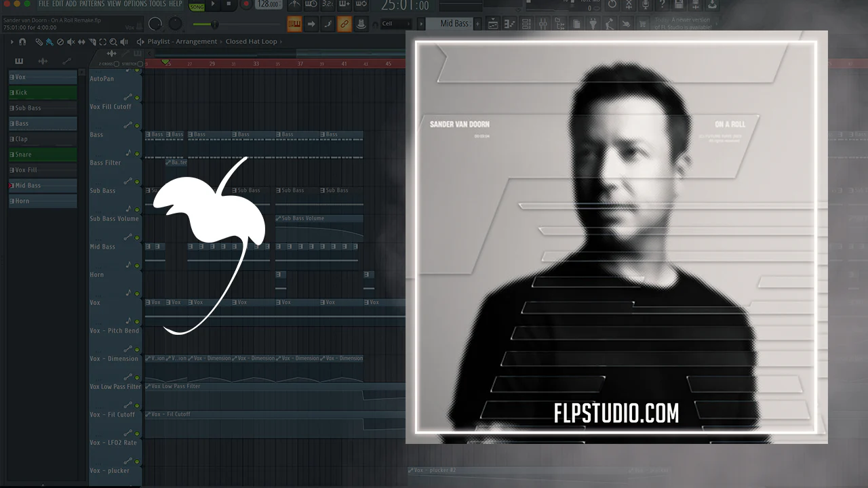Select the Horn pattern in picker

[x=43, y=201]
